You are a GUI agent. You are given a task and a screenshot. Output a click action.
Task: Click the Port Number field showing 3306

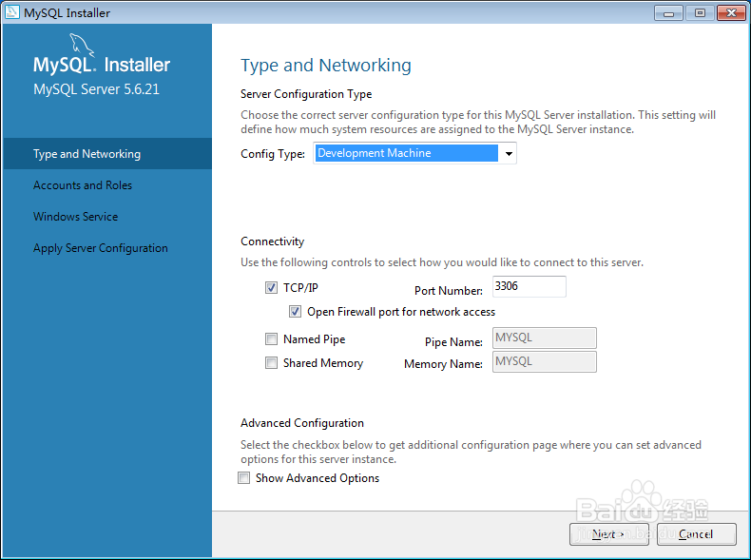coord(530,286)
